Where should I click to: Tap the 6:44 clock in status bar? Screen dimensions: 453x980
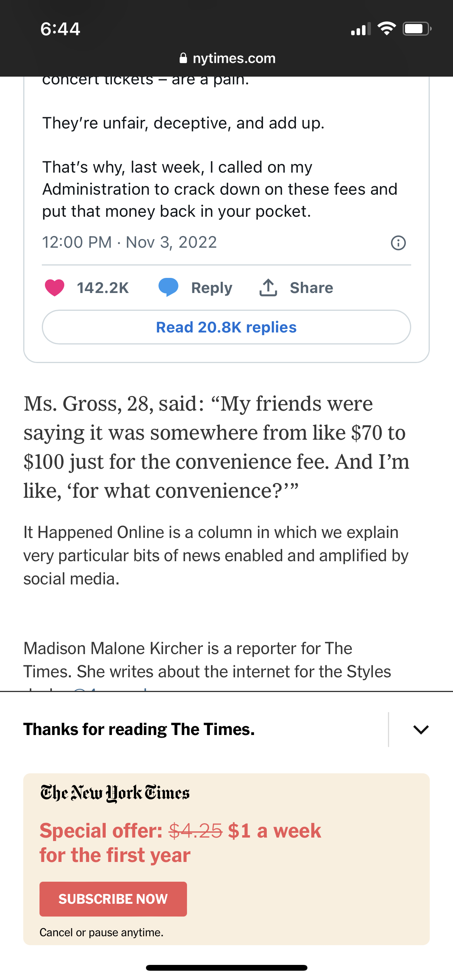click(60, 29)
